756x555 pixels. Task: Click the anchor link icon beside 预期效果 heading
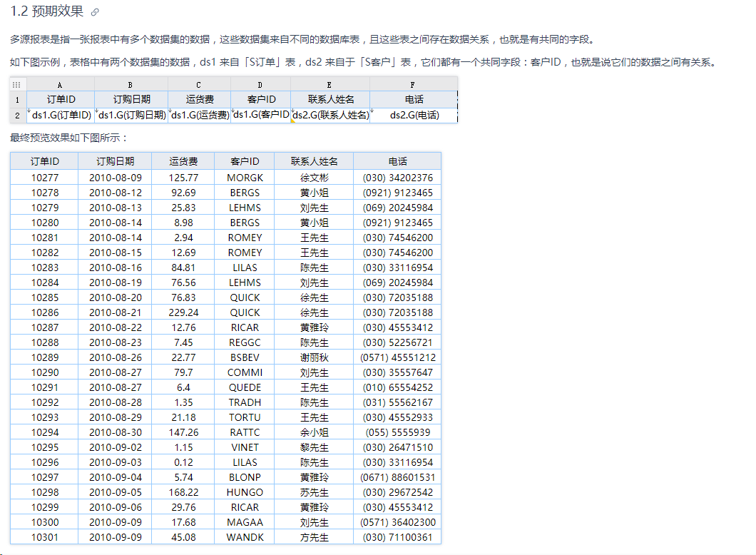[95, 12]
